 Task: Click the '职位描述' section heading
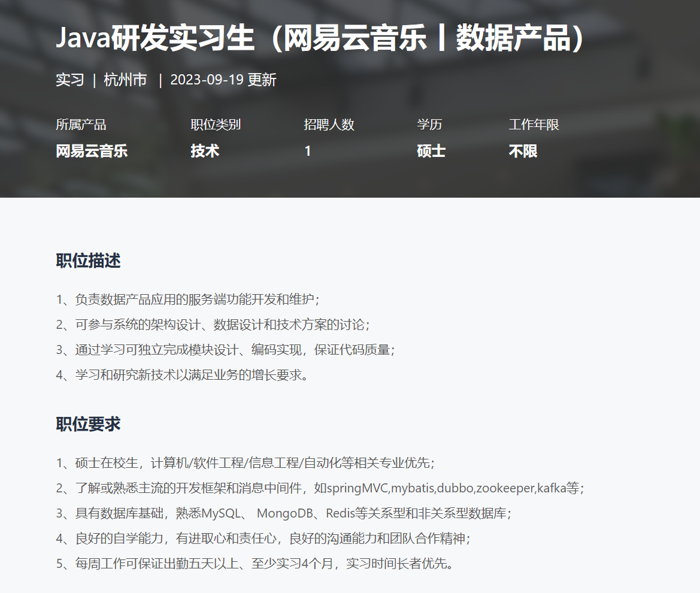[89, 261]
